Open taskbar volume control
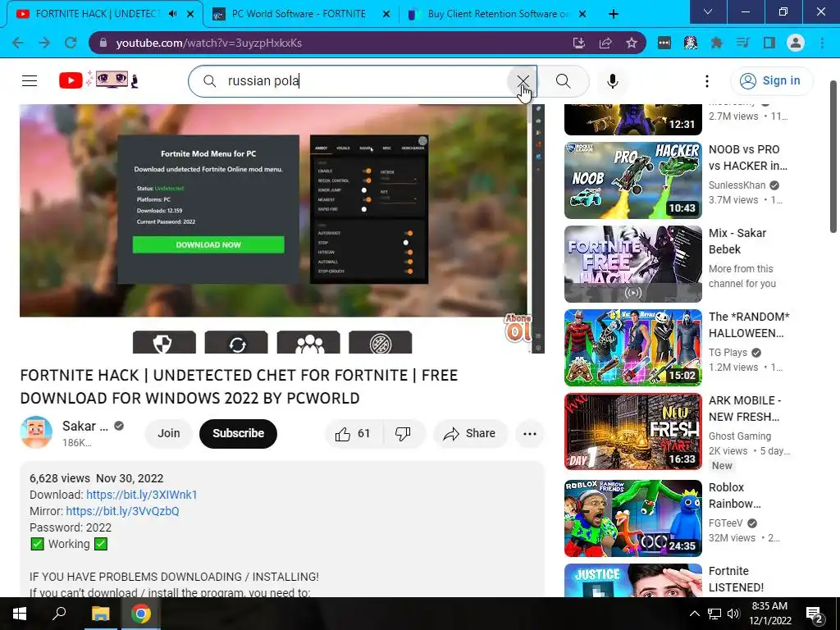840x630 pixels. pyautogui.click(x=733, y=614)
